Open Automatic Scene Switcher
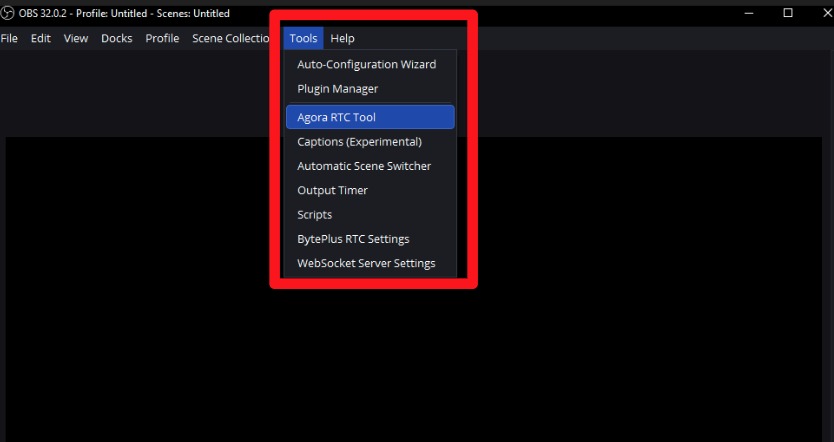The image size is (834, 442). pyautogui.click(x=370, y=166)
